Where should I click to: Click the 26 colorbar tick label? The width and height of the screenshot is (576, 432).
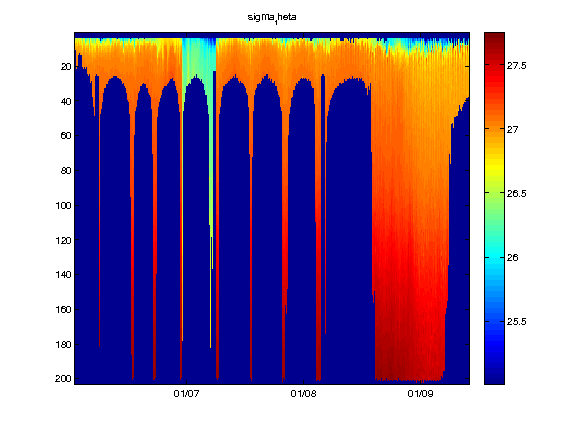click(512, 258)
